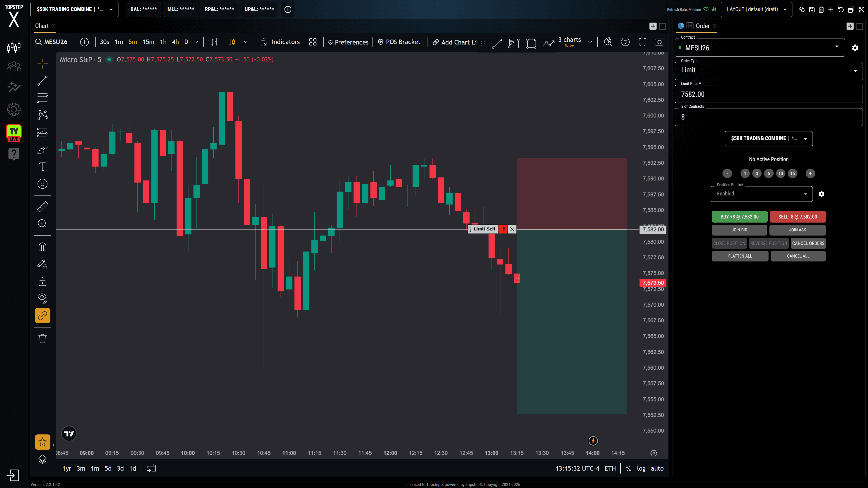Open the Indicators menu
Screen dimensions: 868x488
coord(280,42)
